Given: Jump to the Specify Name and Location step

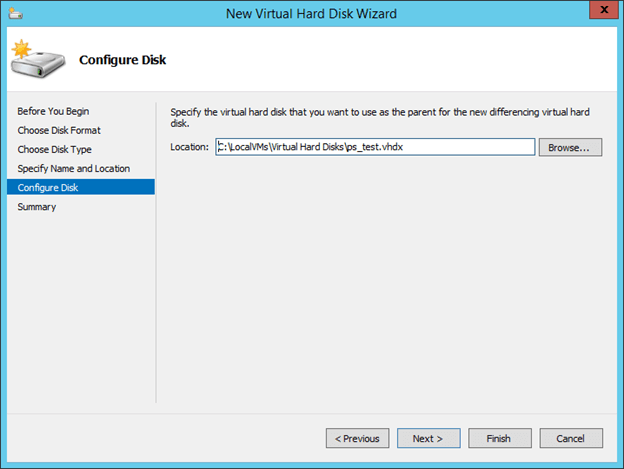Looking at the screenshot, I should click(73, 168).
